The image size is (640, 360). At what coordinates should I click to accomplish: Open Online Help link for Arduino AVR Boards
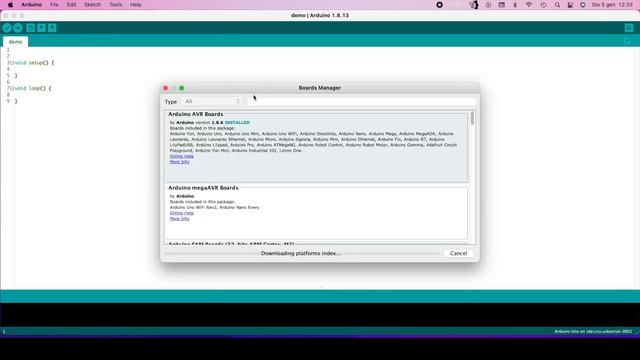point(182,156)
